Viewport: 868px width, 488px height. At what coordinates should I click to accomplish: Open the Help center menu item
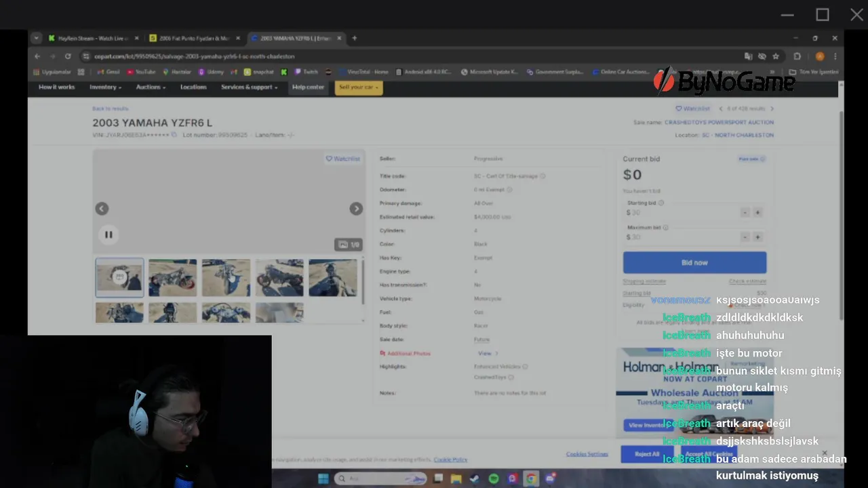(308, 87)
